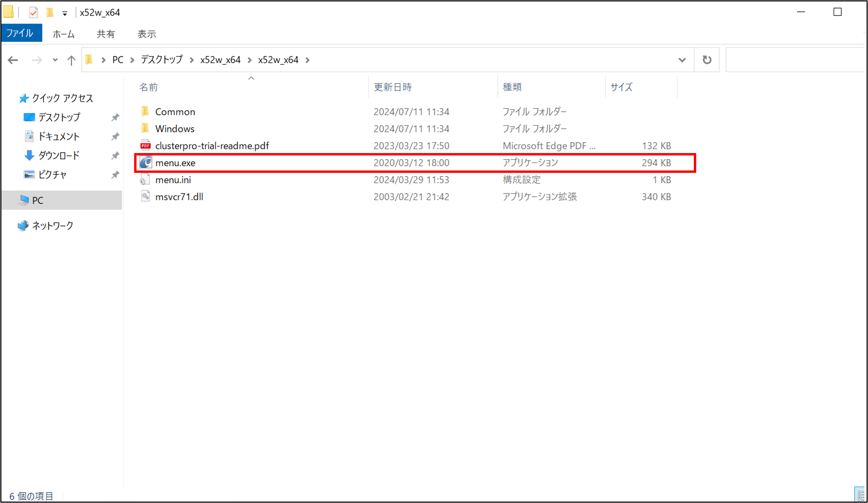The width and height of the screenshot is (868, 503).
Task: Select the msvcr71.dll file icon
Action: point(145,196)
